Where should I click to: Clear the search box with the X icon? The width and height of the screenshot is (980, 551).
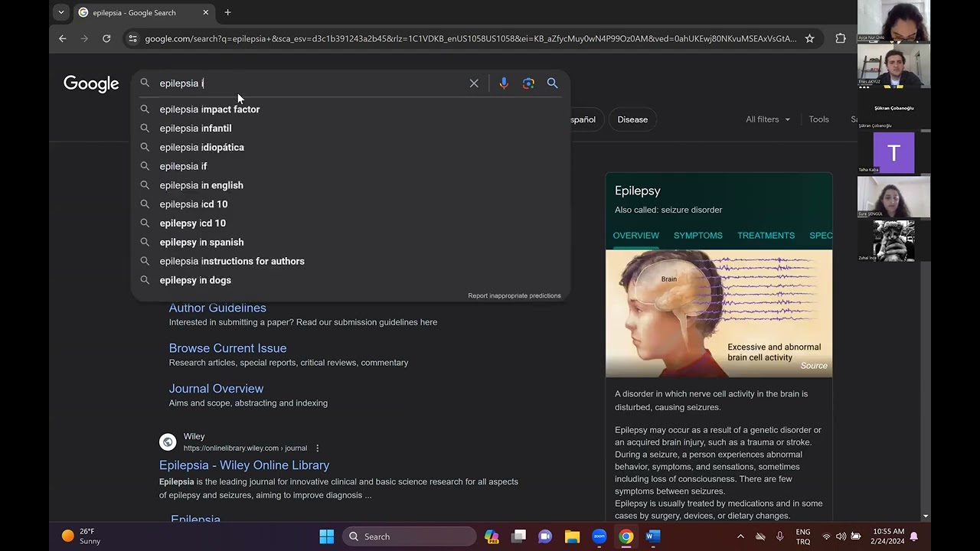(x=474, y=83)
